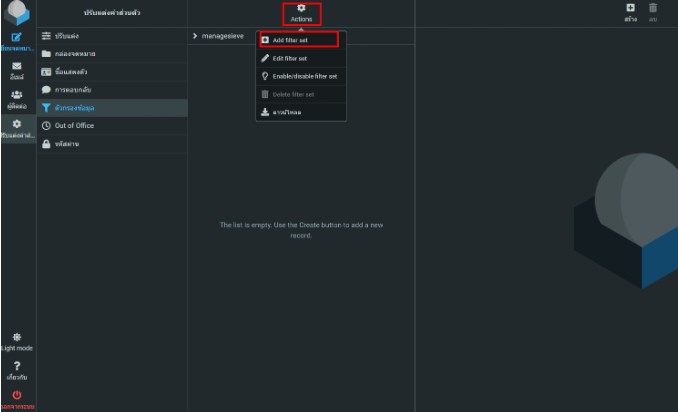Image resolution: width=678 pixels, height=412 pixels.
Task: Open Contacts from the left sidebar
Action: pos(17,98)
